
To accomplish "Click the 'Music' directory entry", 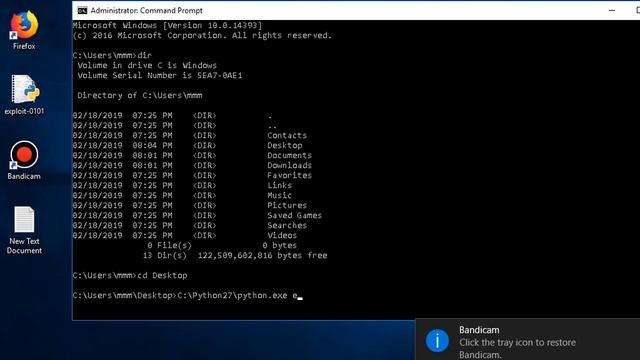I will 280,196.
